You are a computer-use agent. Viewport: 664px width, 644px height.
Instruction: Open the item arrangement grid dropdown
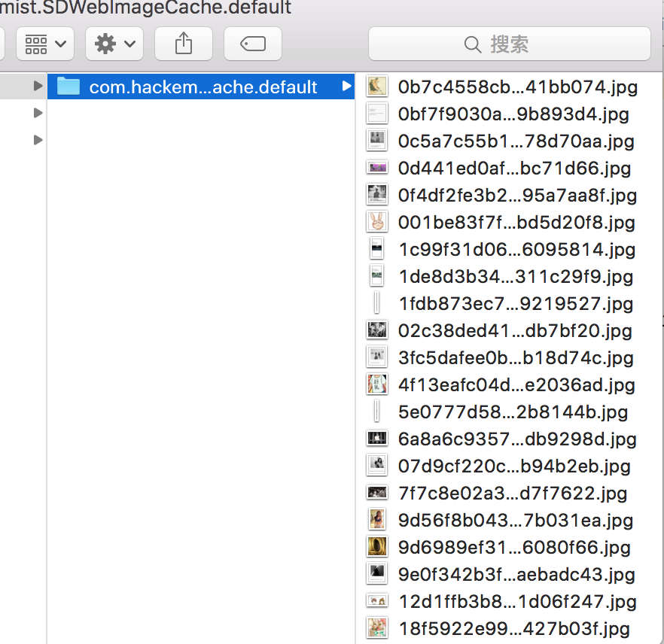click(x=45, y=44)
